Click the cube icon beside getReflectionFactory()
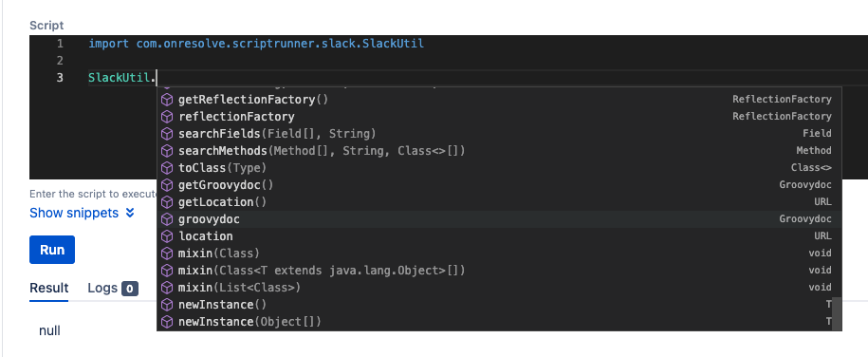Screen dimensions: 868x357 click(167, 100)
